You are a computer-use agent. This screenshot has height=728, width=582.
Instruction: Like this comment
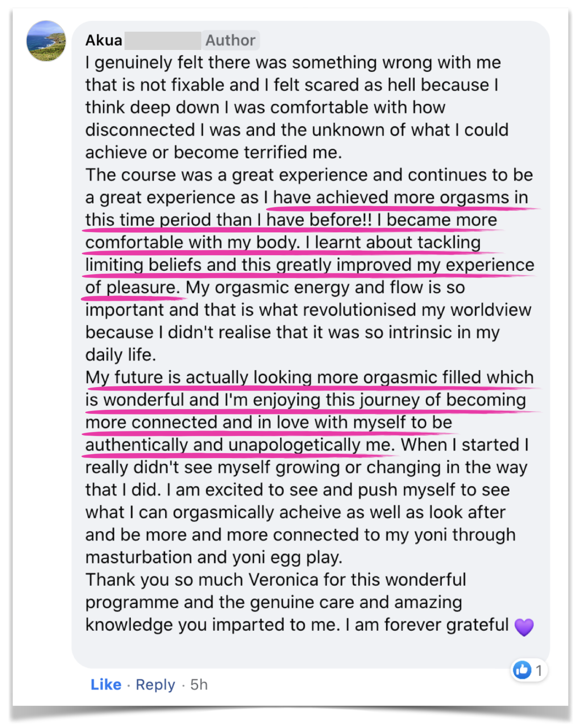coord(106,684)
